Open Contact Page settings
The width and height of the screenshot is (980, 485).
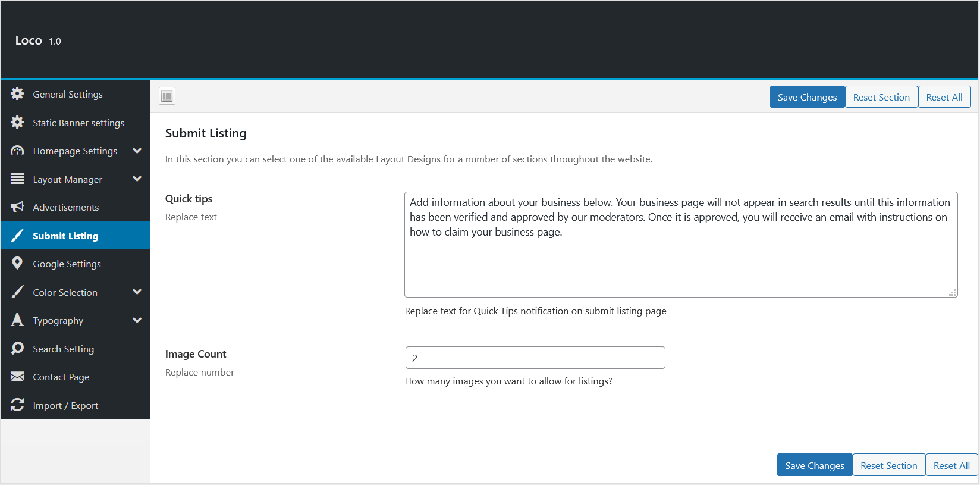click(x=75, y=377)
